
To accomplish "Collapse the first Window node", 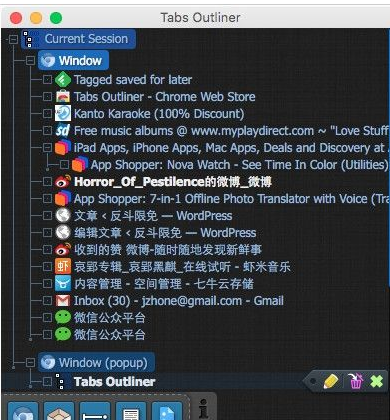I will point(30,61).
